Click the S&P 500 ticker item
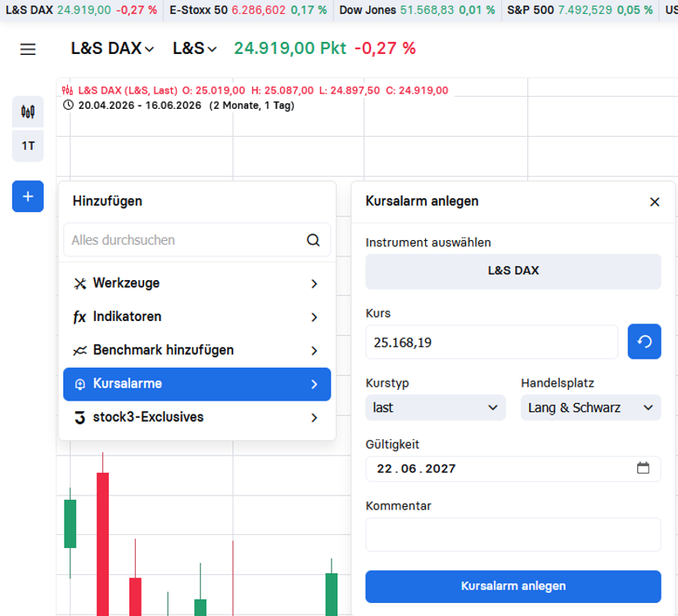The height and width of the screenshot is (616, 678). click(580, 10)
